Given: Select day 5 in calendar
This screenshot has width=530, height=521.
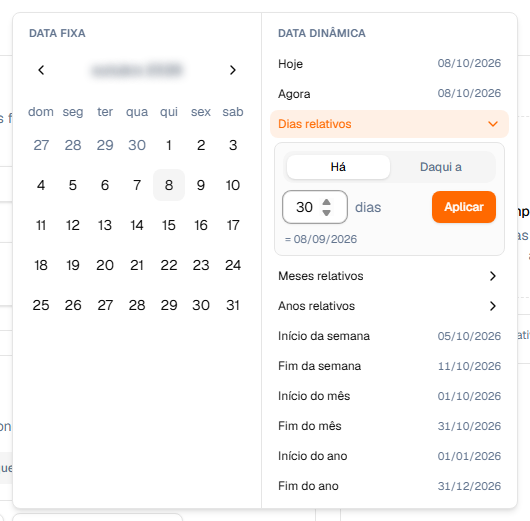Looking at the screenshot, I should pyautogui.click(x=73, y=185).
